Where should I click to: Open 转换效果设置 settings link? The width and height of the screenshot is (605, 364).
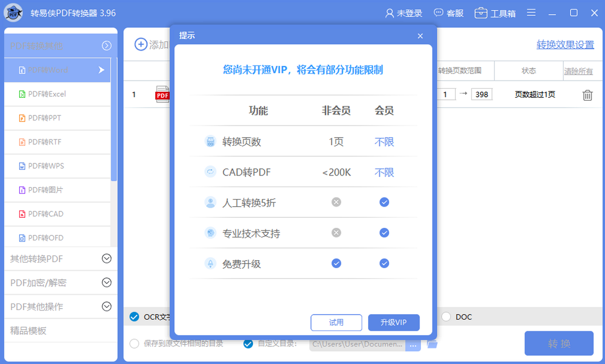click(x=566, y=45)
